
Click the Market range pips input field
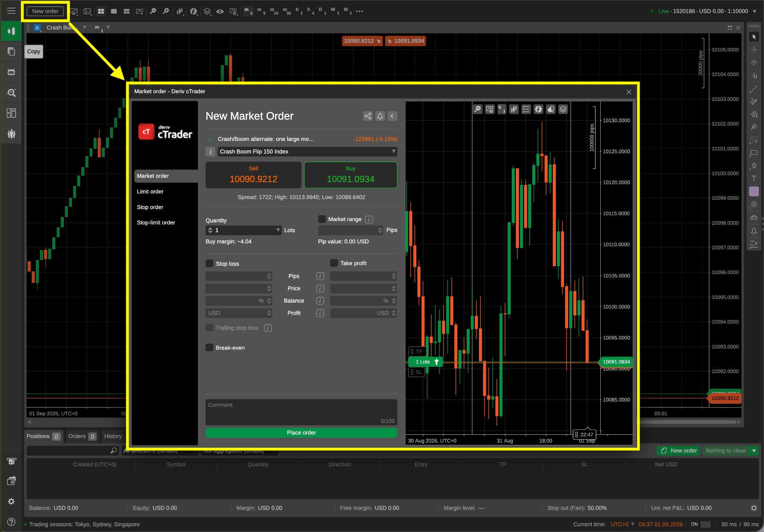pos(350,230)
